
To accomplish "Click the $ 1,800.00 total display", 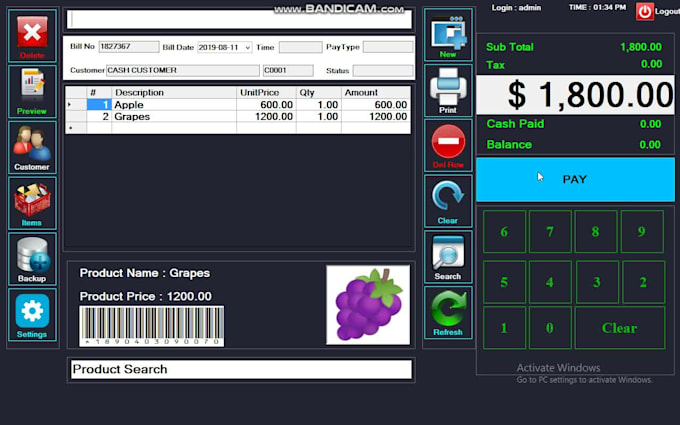I will click(575, 95).
